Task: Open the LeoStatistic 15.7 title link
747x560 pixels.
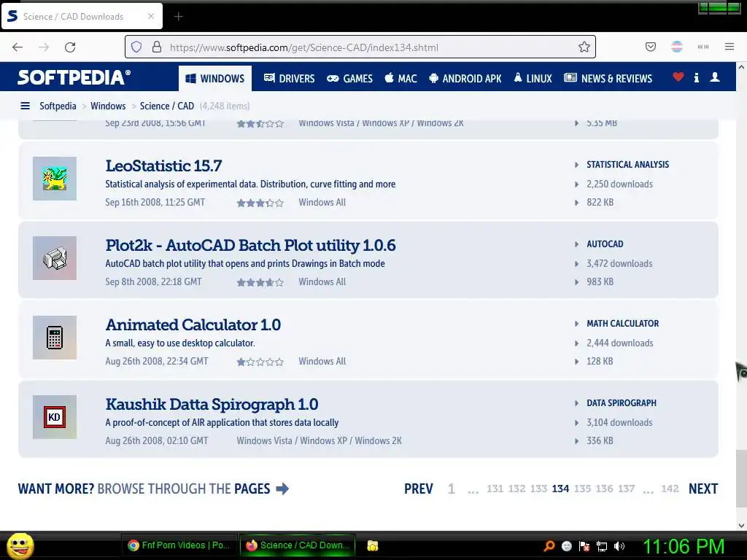Action: [x=163, y=166]
